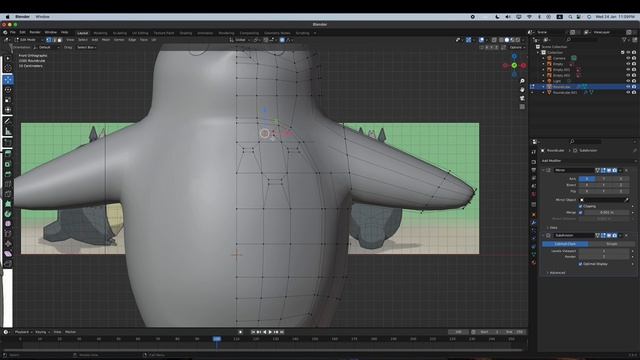640x360 pixels.
Task: Open the Tool properties tab icon
Action: click(x=533, y=152)
